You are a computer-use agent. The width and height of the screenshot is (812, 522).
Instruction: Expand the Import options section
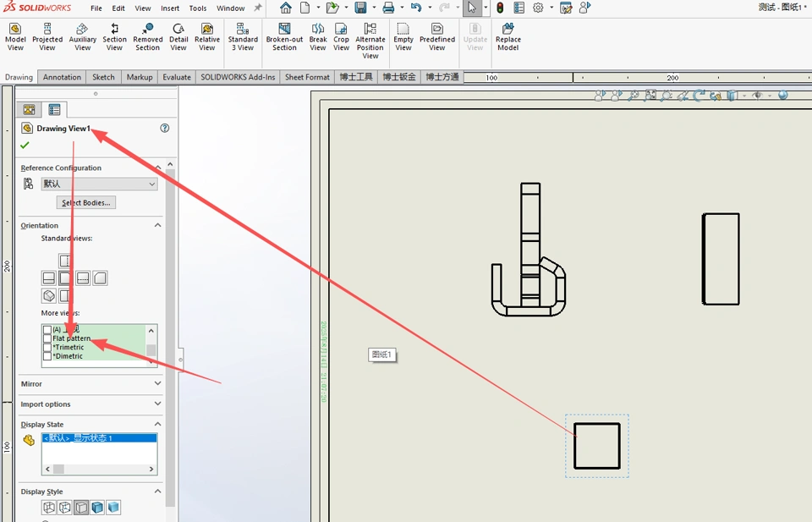[158, 404]
